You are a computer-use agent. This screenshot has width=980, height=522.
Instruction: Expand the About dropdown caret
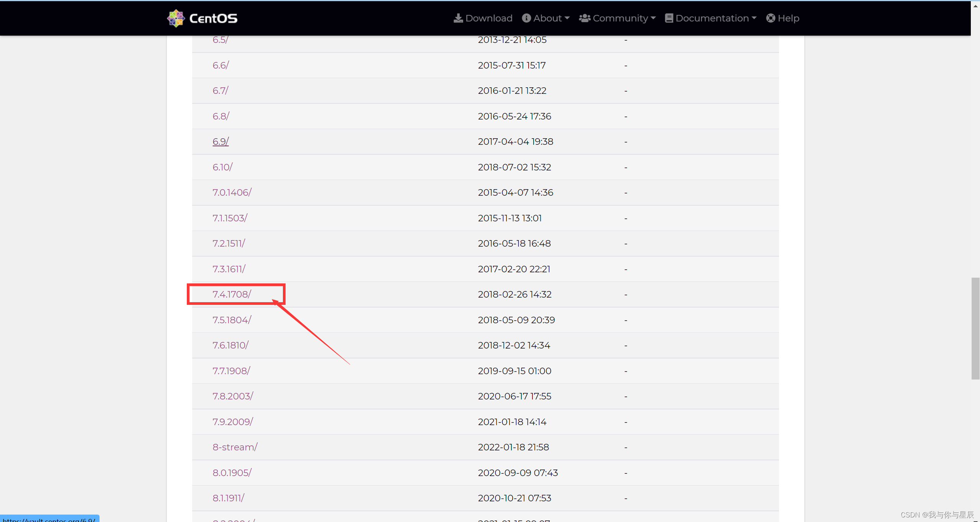tap(567, 18)
